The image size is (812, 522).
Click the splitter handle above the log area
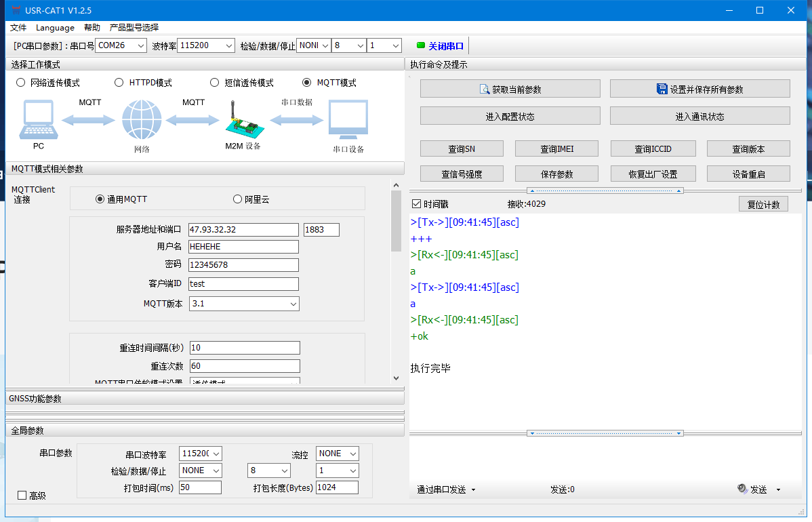[605, 190]
